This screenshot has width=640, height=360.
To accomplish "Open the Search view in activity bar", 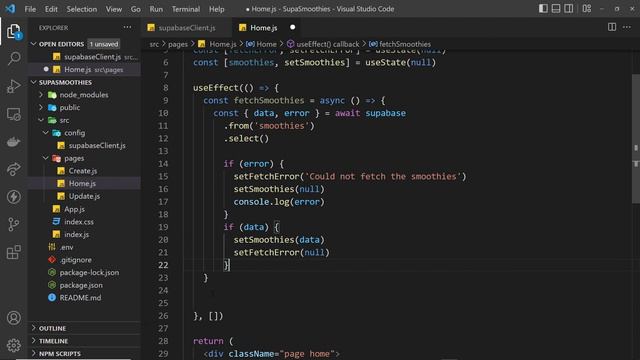I will [13, 58].
